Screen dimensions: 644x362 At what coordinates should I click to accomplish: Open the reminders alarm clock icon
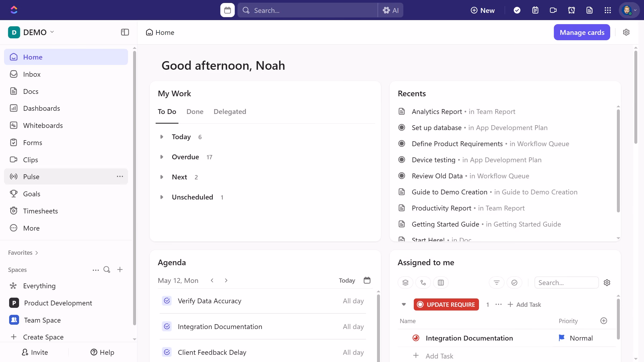(571, 10)
